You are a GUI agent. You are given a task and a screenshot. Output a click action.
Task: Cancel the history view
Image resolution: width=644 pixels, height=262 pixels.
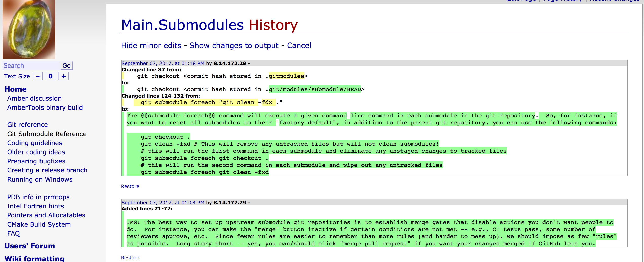coord(299,46)
